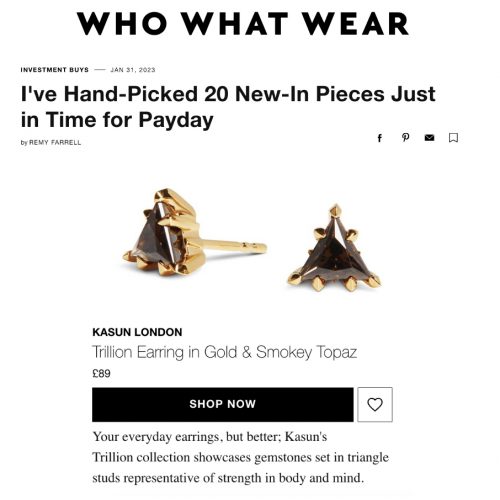Add earrings to wishlist heart
This screenshot has width=500, height=500.
375,404
